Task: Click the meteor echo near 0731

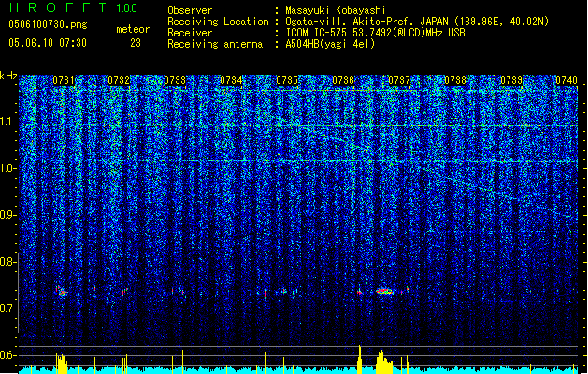Action: point(62,291)
